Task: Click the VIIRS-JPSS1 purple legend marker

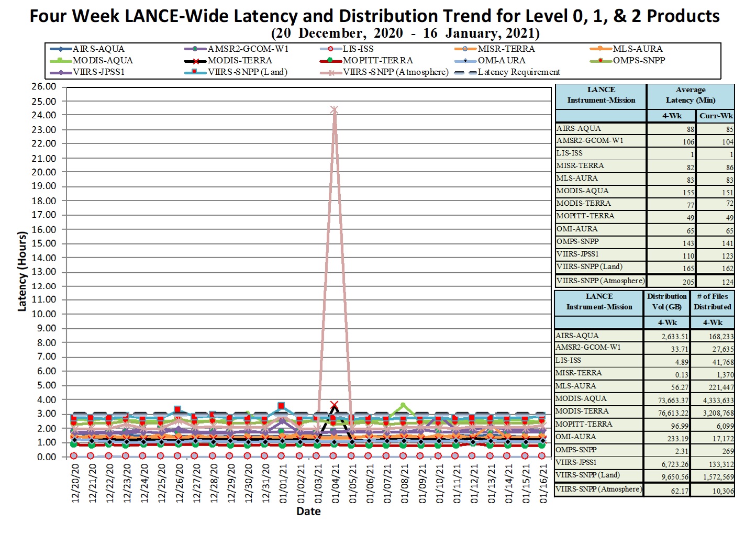Action: click(61, 72)
